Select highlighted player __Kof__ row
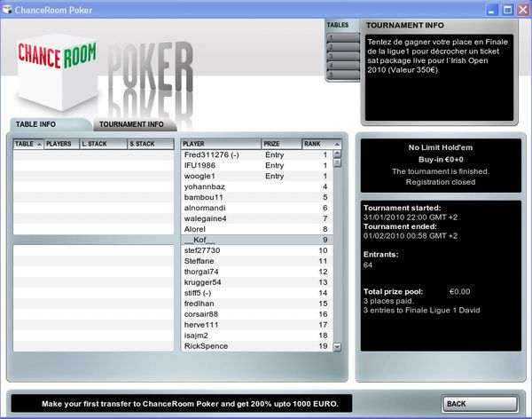Screen dimensions: 532x419 [257, 240]
